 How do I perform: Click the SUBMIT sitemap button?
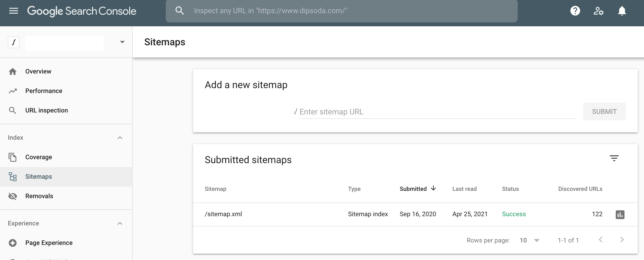click(x=604, y=111)
